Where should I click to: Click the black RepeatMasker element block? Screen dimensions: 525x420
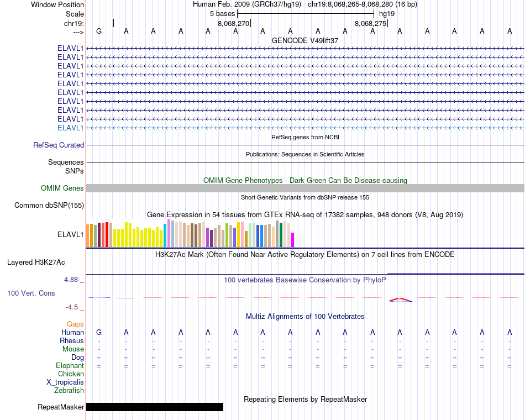click(155, 407)
